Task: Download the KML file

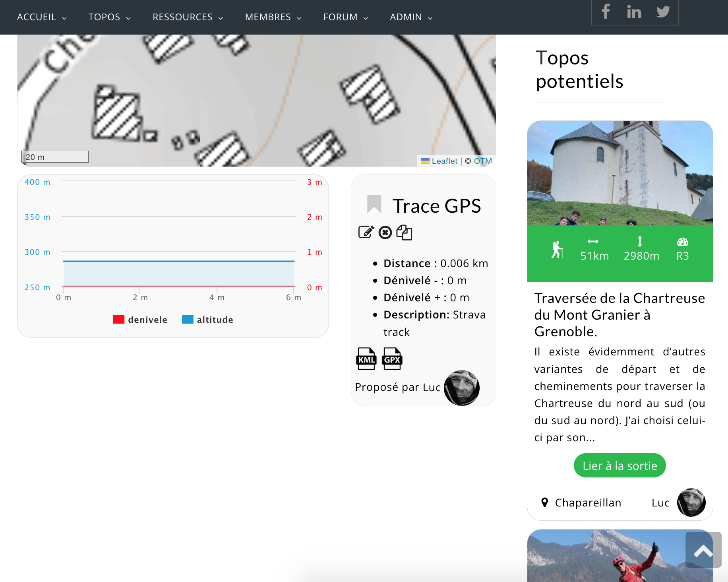Action: pyautogui.click(x=366, y=359)
